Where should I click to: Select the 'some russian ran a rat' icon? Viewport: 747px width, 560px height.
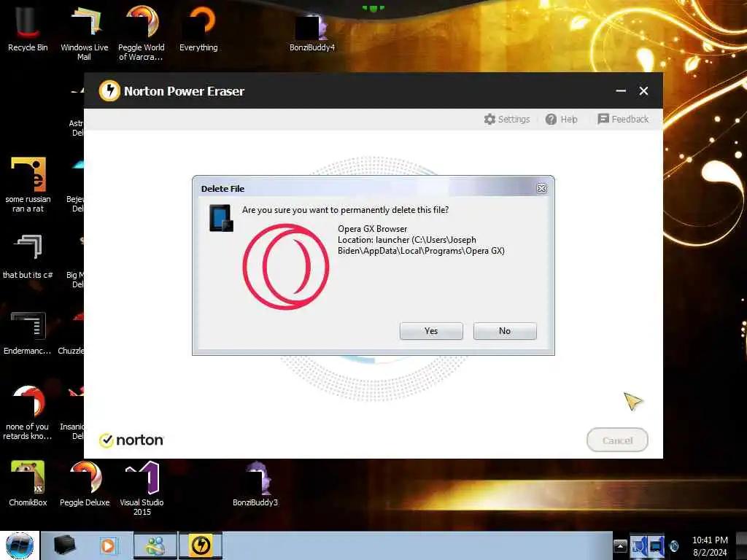[x=28, y=184]
